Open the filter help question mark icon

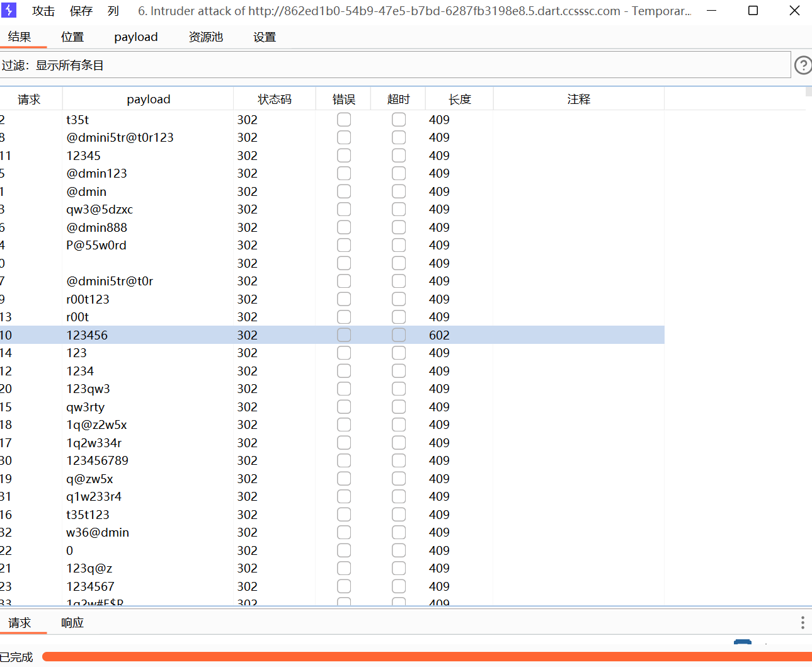click(803, 66)
